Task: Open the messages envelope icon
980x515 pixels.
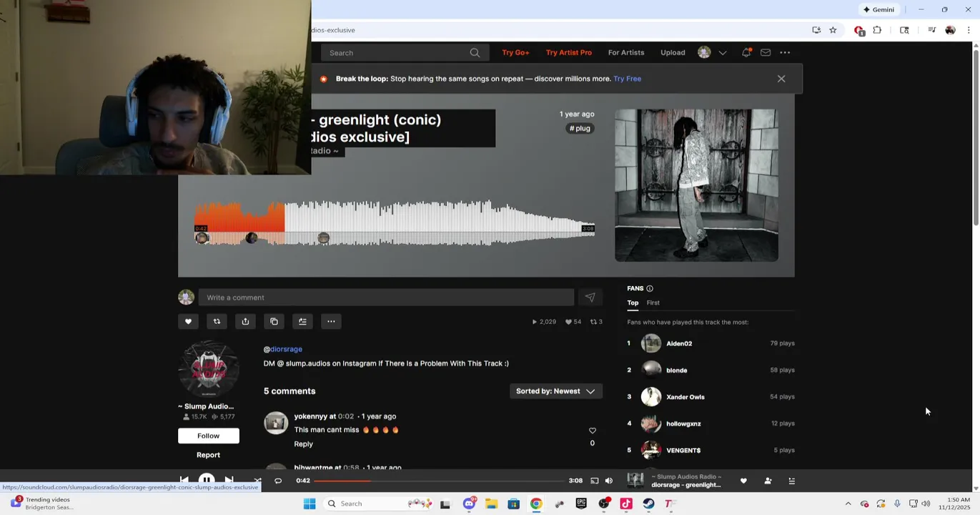Action: (766, 52)
